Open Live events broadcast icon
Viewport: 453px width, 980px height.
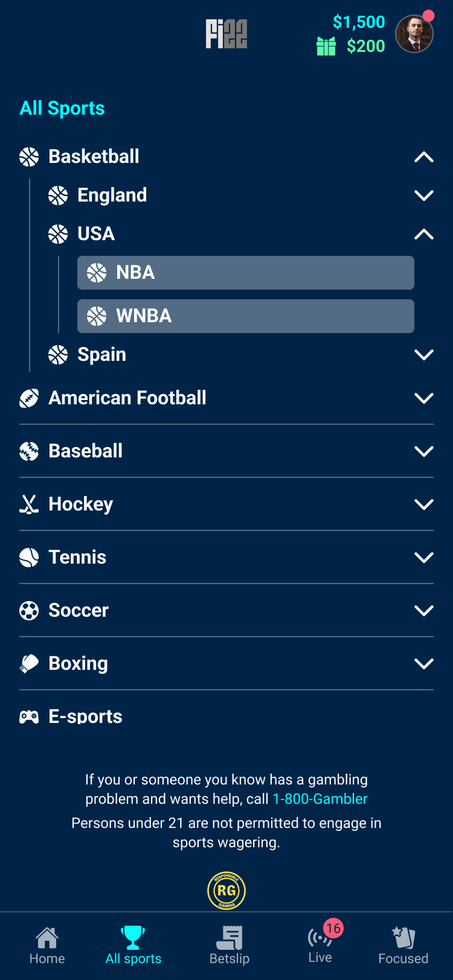tap(320, 938)
